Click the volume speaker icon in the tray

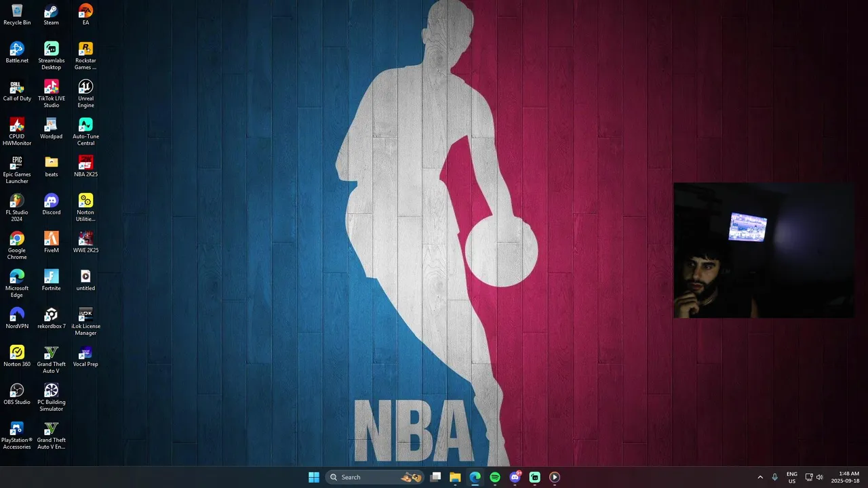click(x=819, y=477)
